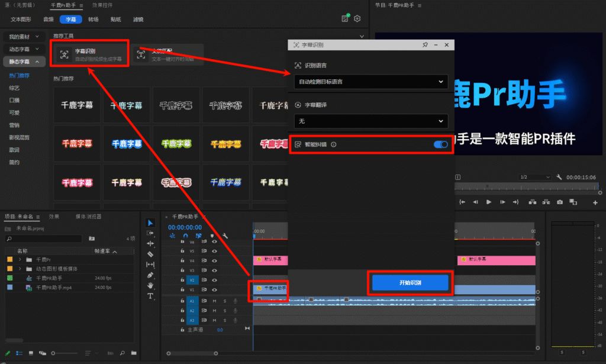Open the 识别语言 dropdown
Image resolution: width=606 pixels, height=364 pixels.
click(370, 82)
